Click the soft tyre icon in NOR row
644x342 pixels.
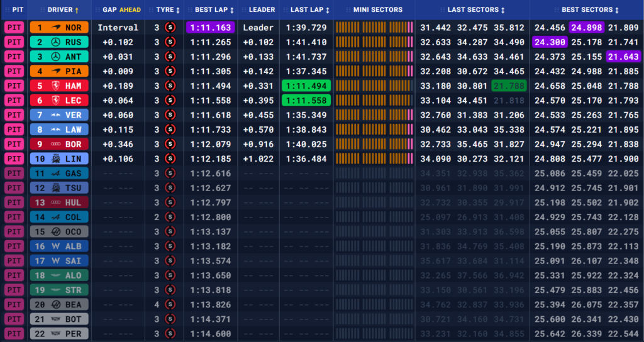pos(170,28)
